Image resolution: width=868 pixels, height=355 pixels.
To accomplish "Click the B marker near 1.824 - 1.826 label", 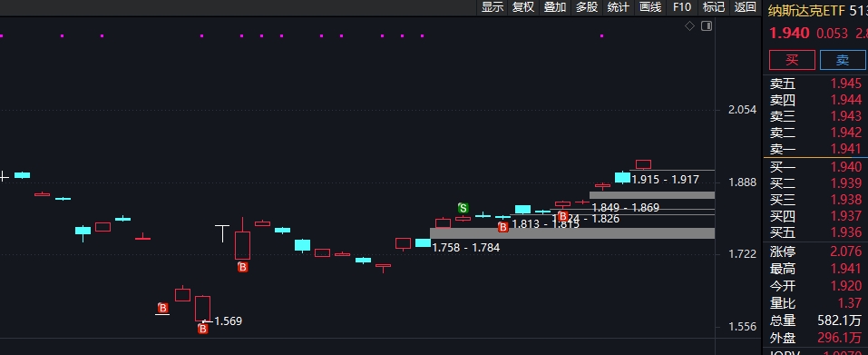I will [563, 216].
